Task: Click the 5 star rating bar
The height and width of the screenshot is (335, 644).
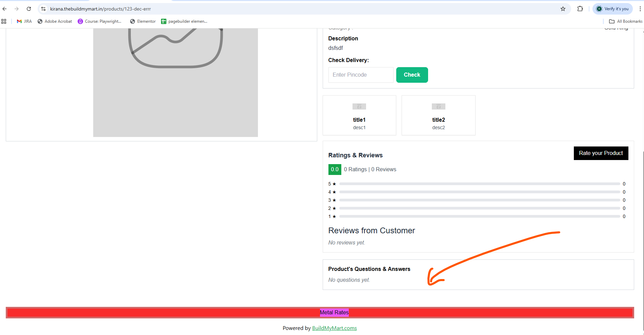Action: pyautogui.click(x=479, y=184)
